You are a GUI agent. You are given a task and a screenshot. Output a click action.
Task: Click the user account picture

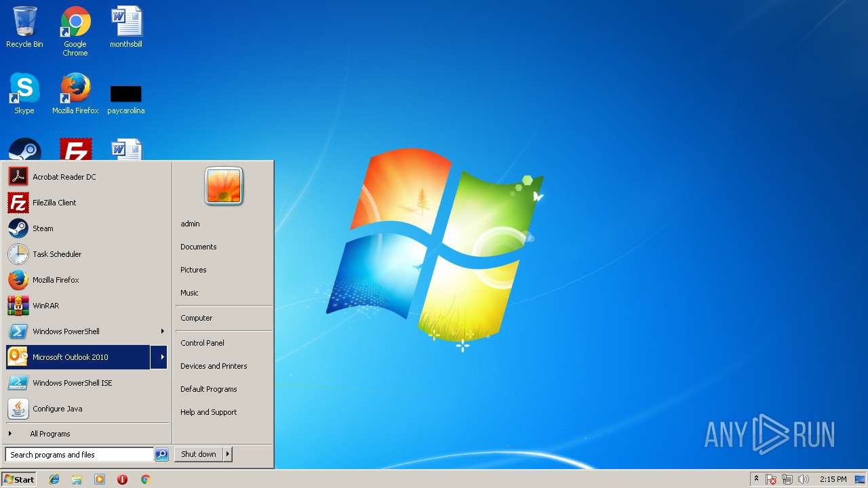(x=224, y=186)
